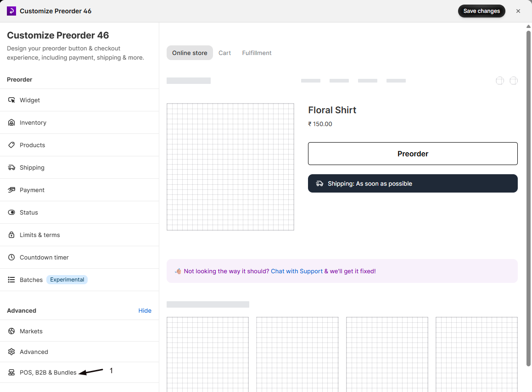Viewport: 532px width, 392px height.
Task: Click the Widget cursor icon
Action: pos(11,100)
